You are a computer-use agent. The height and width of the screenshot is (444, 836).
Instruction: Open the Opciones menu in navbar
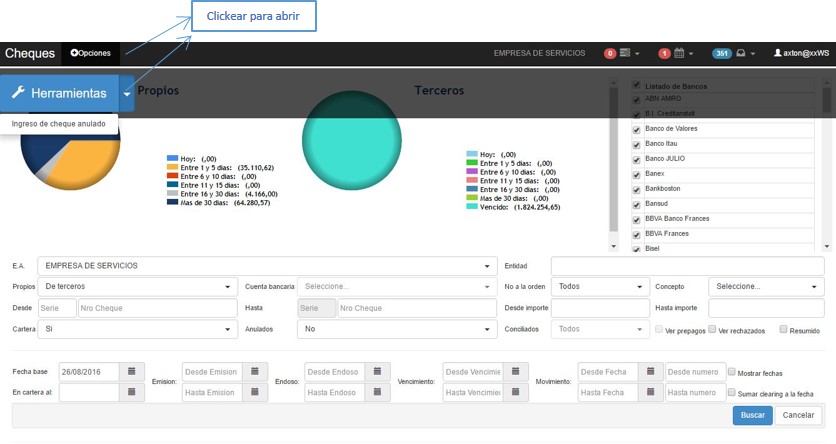pos(90,53)
